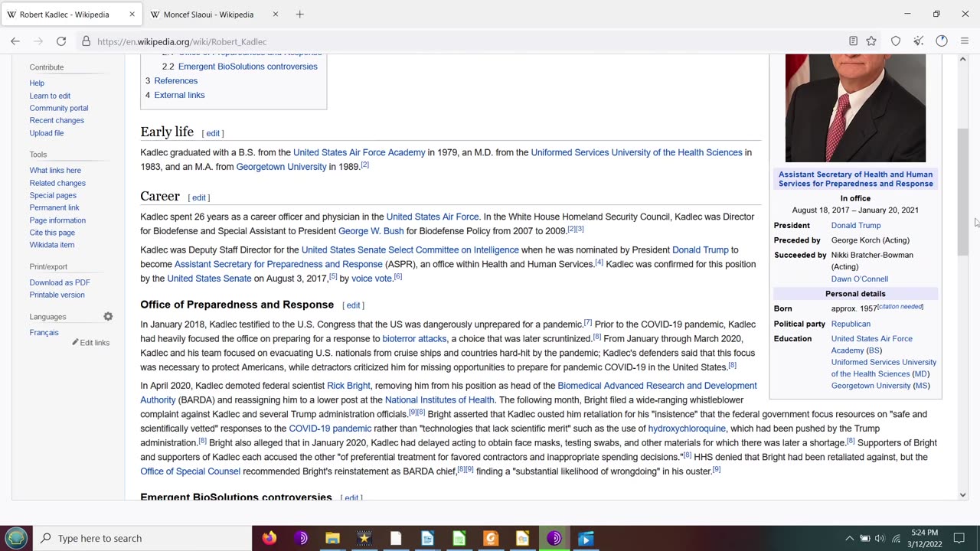The height and width of the screenshot is (551, 980).
Task: Launch Firefox from the taskbar
Action: point(269,538)
